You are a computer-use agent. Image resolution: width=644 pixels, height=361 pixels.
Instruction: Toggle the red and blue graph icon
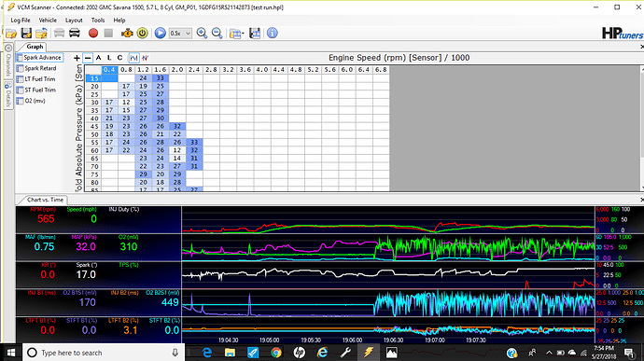[x=145, y=58]
